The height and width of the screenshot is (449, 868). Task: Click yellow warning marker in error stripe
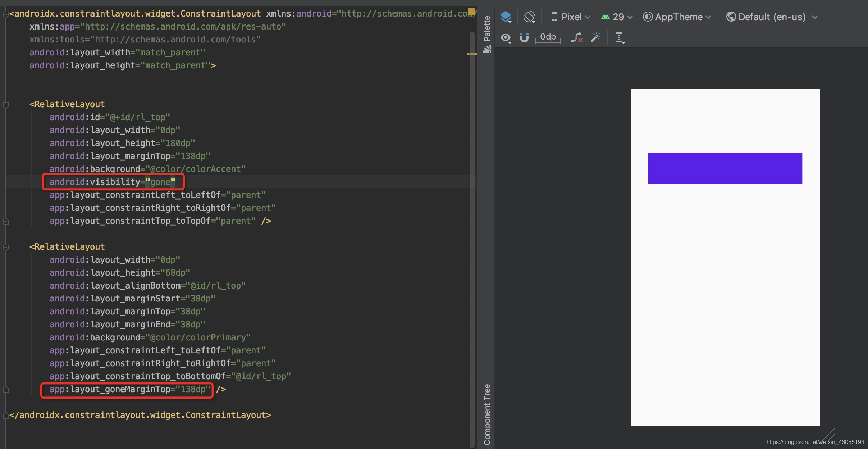(471, 54)
